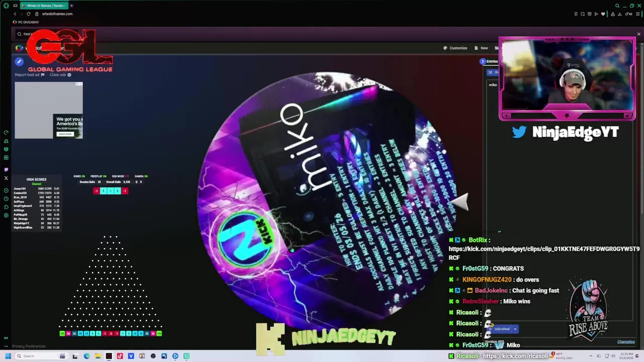This screenshot has width=644, height=362.
Task: Open the Windows Start menu
Action: (x=8, y=356)
